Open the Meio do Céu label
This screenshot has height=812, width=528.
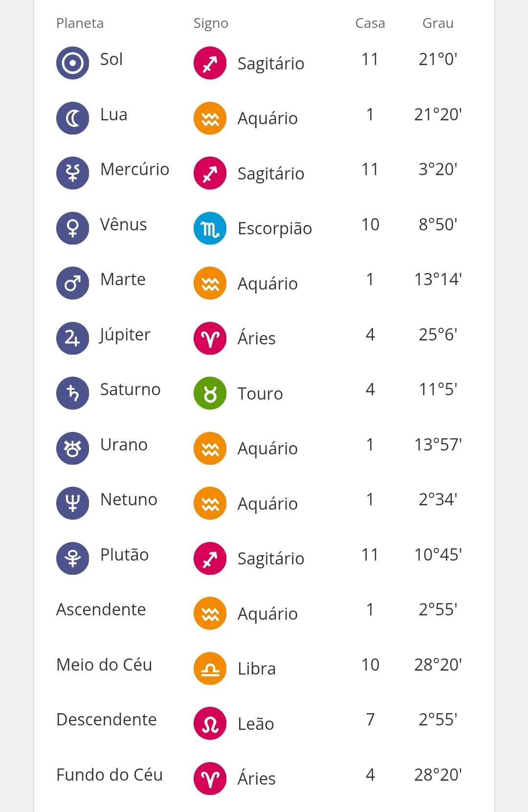(x=104, y=665)
